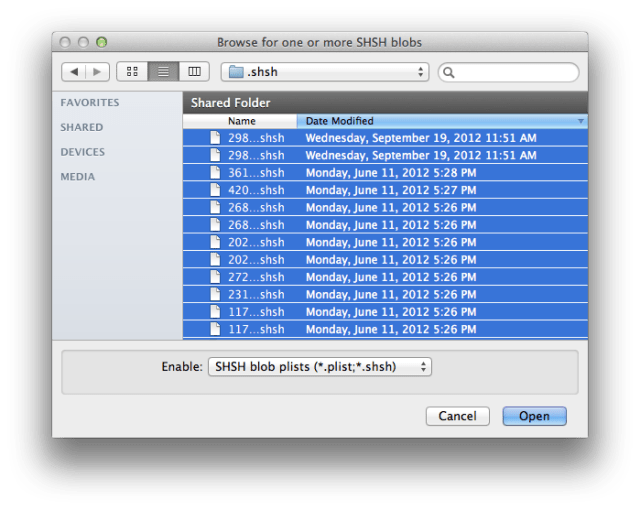Sort by the Date Modified column header
Image resolution: width=640 pixels, height=510 pixels.
pyautogui.click(x=442, y=121)
